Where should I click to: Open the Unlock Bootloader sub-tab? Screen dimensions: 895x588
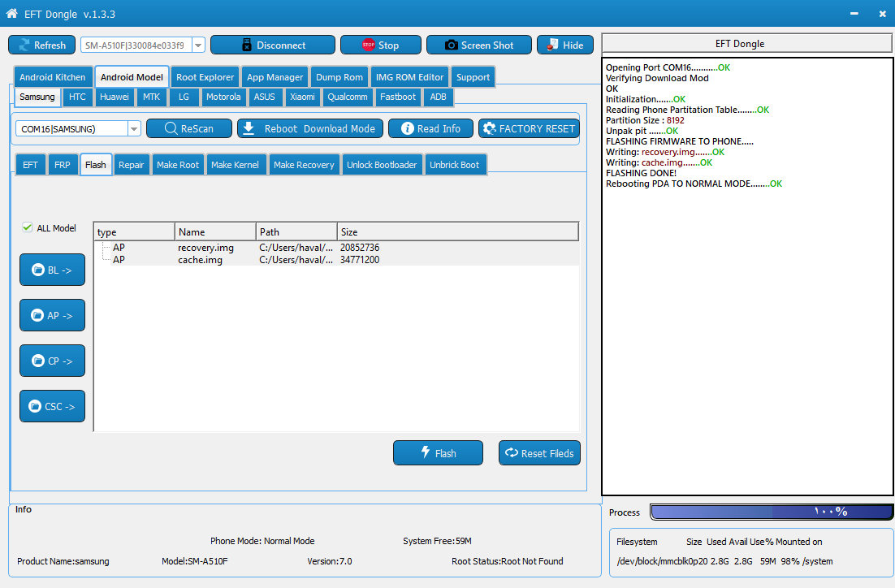[x=382, y=165]
